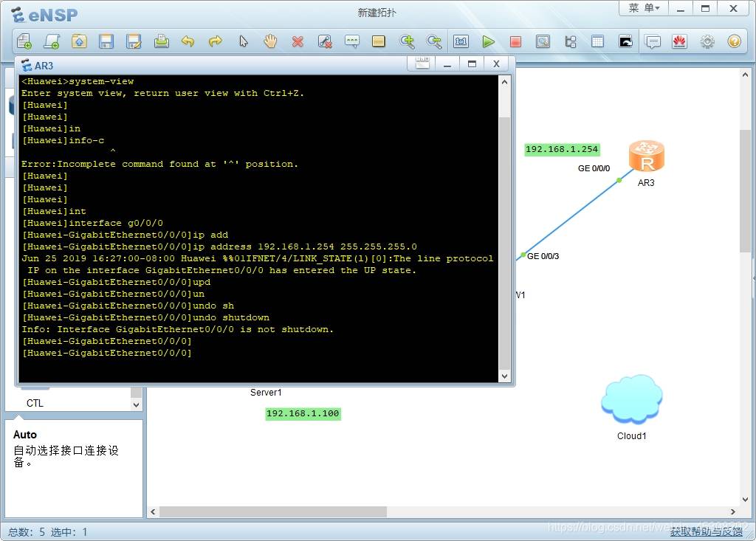Click the canvas horizontal scrollbar thumb
The height and width of the screenshot is (541, 756).
[x=273, y=511]
